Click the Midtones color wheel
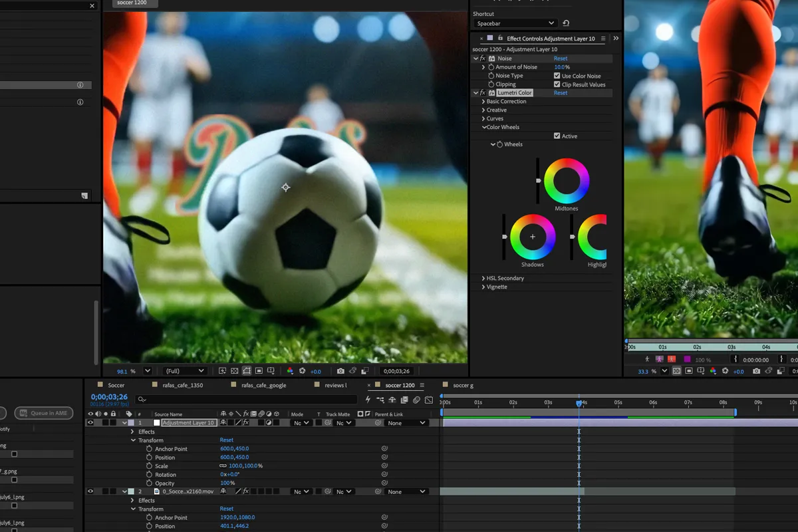798x532 pixels. tap(567, 181)
